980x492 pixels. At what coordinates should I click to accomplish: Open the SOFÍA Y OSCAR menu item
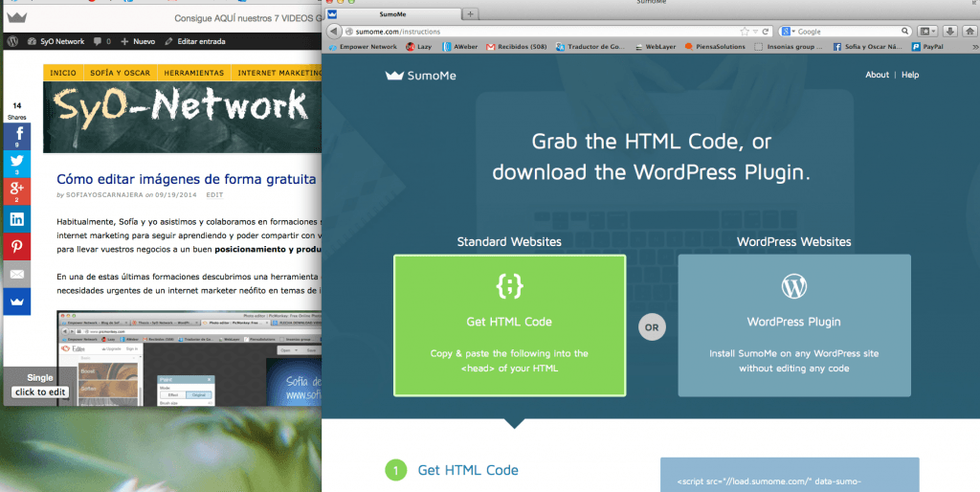point(120,73)
